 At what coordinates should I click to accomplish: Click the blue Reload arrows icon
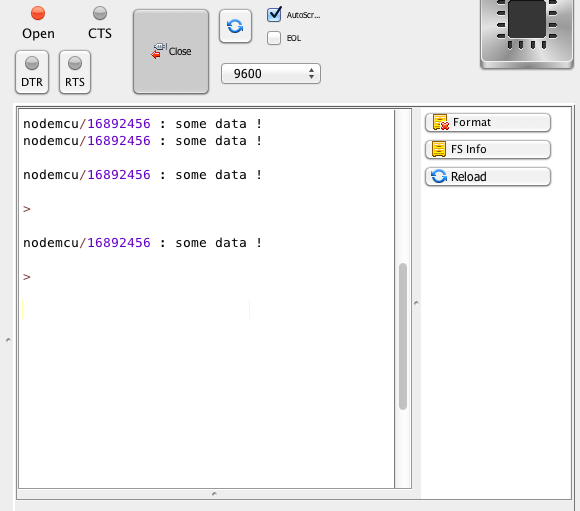click(439, 177)
